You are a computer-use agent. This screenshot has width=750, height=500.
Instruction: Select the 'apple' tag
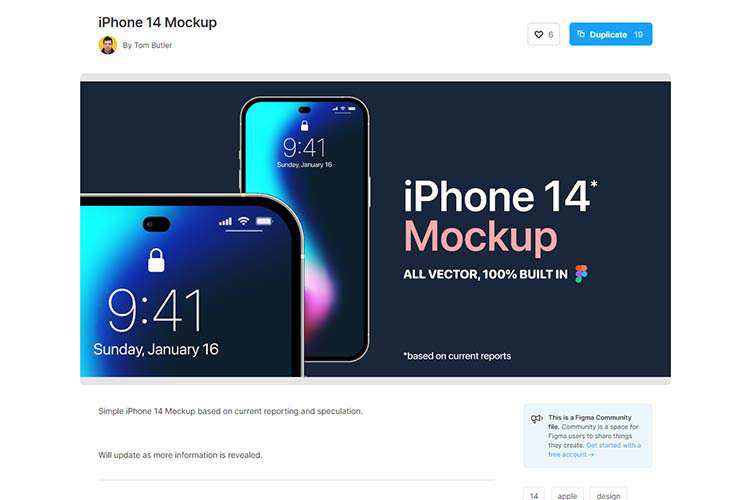point(567,495)
